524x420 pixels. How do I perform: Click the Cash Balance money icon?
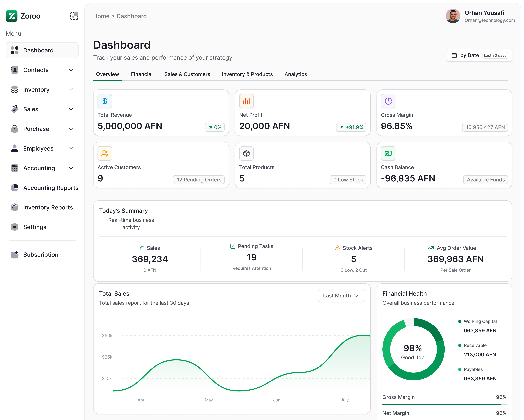point(388,153)
